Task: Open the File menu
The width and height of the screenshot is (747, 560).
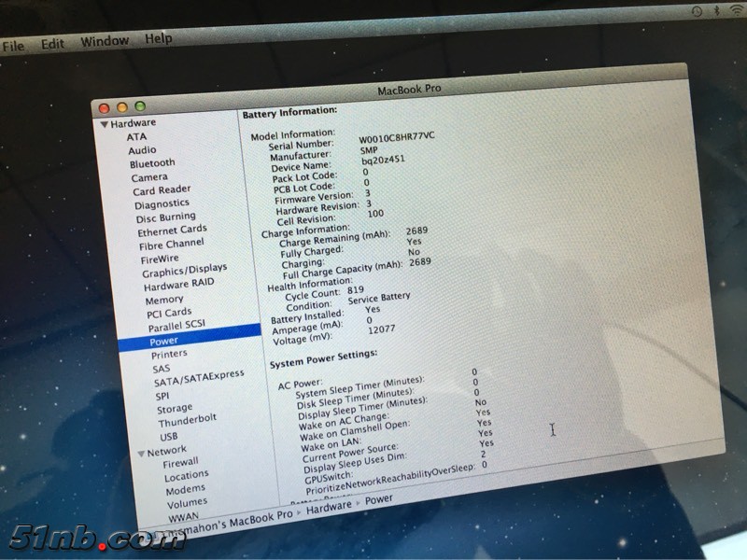Action: pos(13,44)
